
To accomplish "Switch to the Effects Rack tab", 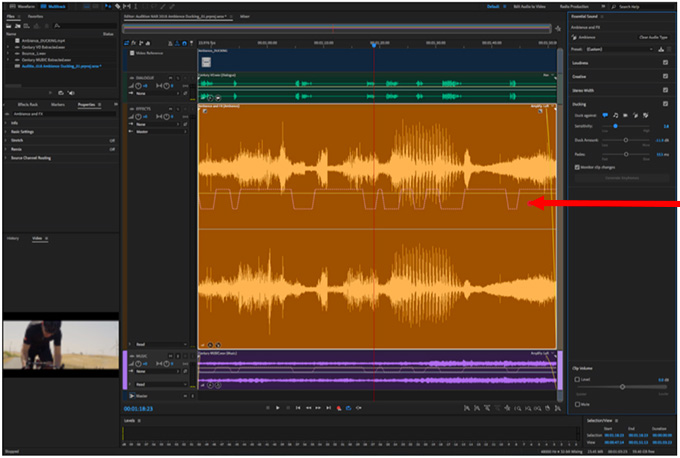I will point(27,105).
